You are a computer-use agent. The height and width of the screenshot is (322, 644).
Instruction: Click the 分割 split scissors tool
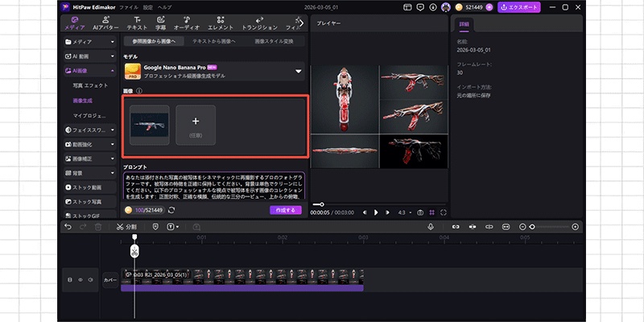point(126,227)
